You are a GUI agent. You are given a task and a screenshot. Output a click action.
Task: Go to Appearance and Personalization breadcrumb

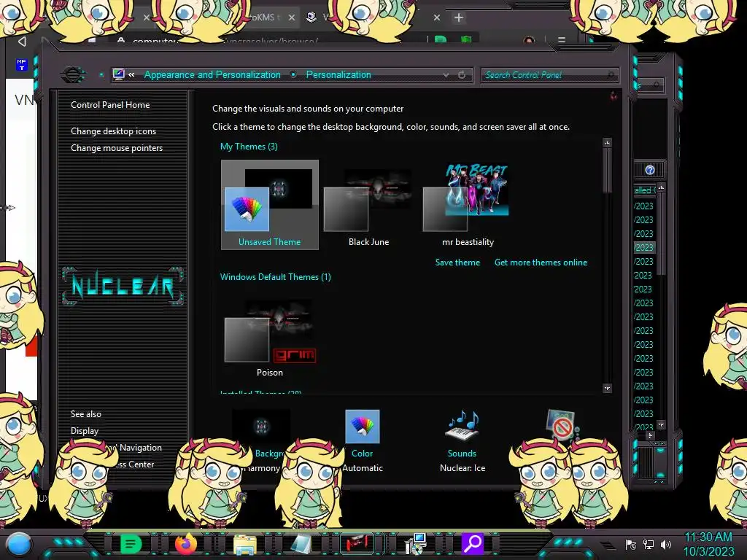click(212, 75)
